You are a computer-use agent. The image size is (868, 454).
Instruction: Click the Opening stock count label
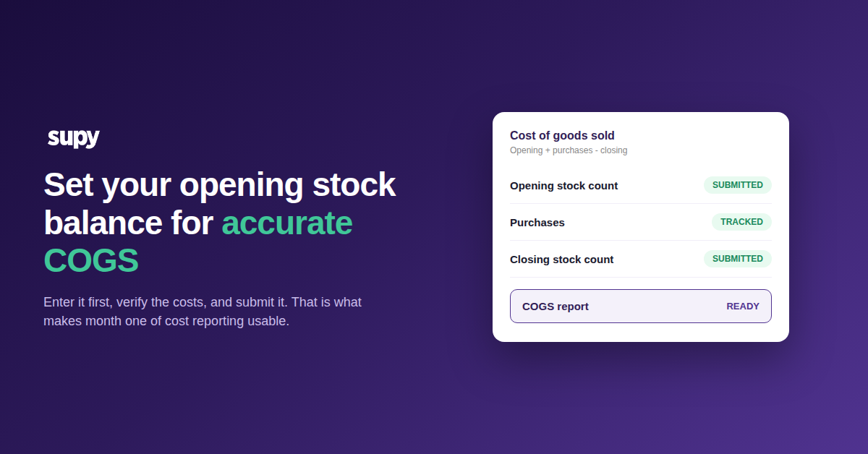click(563, 186)
